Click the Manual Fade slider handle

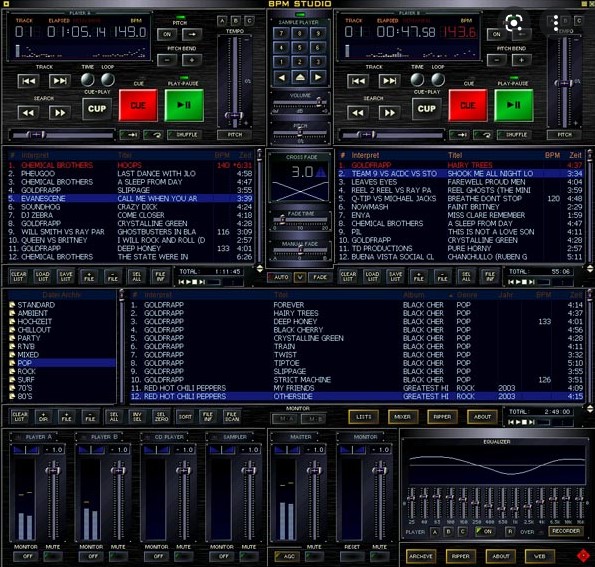[300, 249]
